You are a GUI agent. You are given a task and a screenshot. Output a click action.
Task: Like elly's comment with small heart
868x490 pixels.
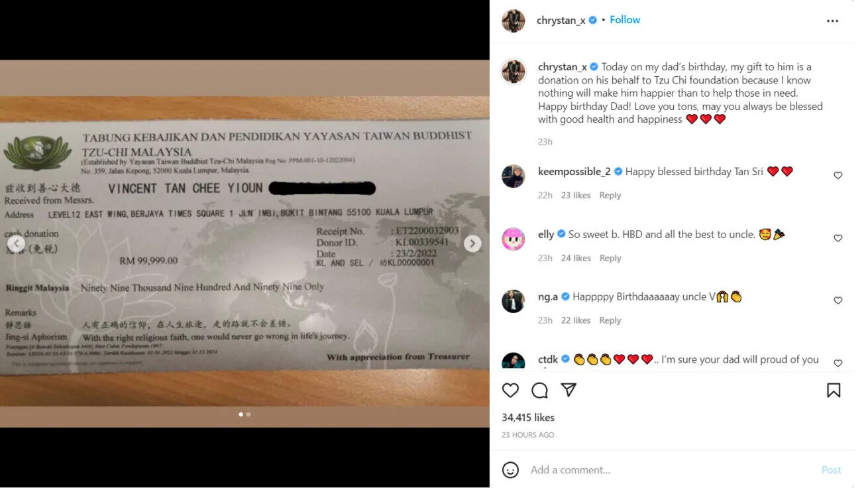coord(838,238)
